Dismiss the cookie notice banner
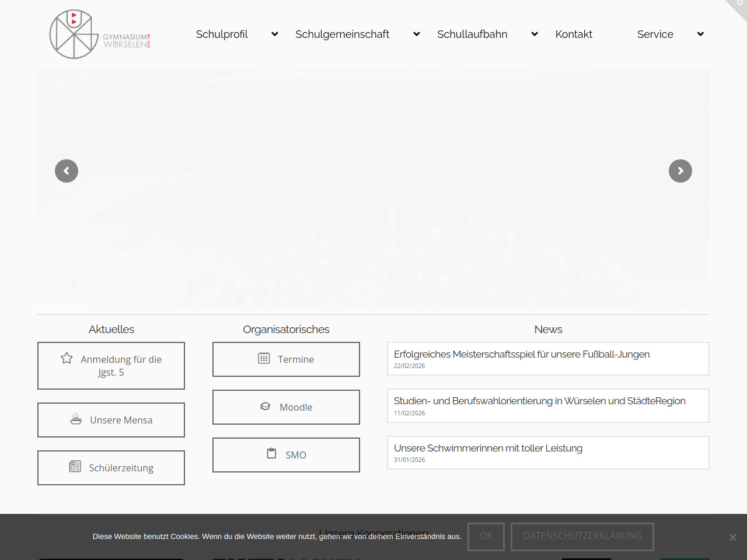Image resolution: width=747 pixels, height=560 pixels. pyautogui.click(x=733, y=537)
